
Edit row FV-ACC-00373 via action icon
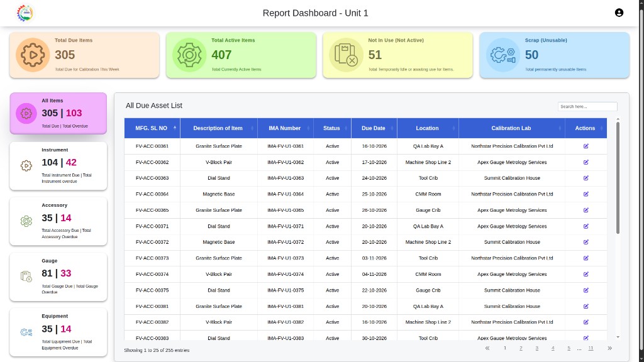click(586, 258)
